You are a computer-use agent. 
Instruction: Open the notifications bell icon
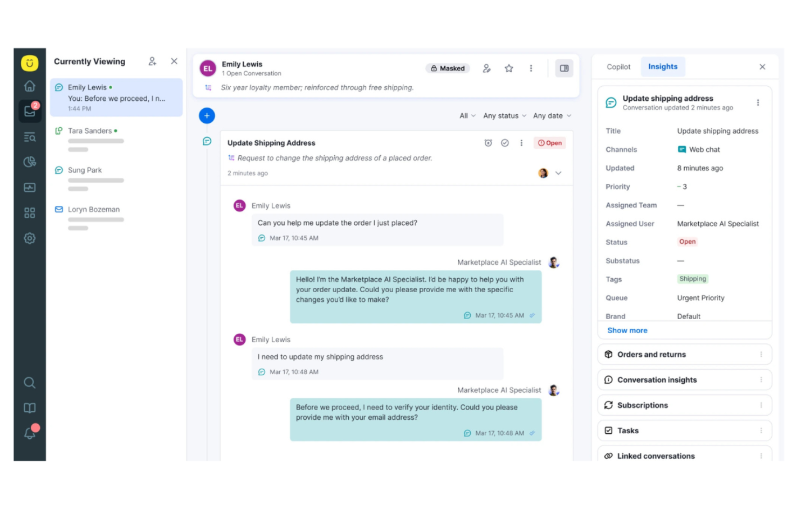[30, 432]
